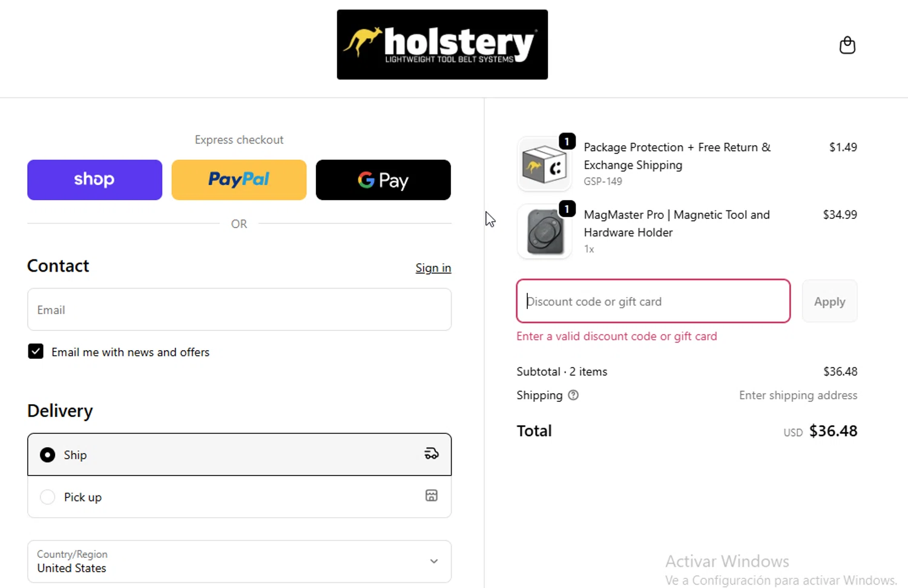Expand the Country/Region dropdown
The image size is (908, 588).
click(x=239, y=561)
